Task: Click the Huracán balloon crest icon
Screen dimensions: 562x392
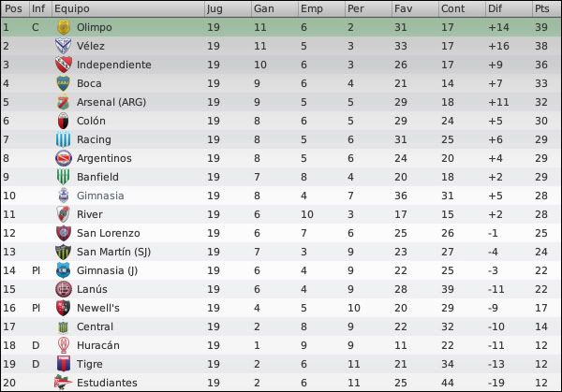Action: [x=64, y=345]
